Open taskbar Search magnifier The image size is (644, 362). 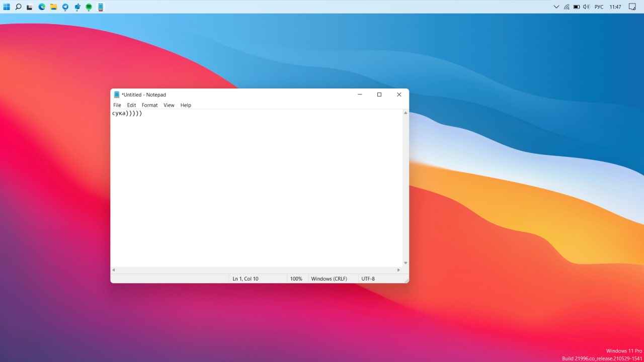coord(19,7)
